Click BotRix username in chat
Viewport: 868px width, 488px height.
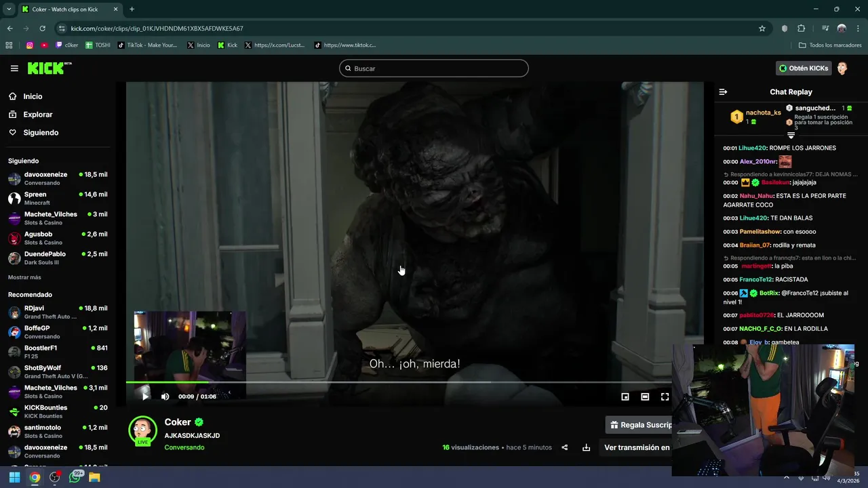pos(769,293)
